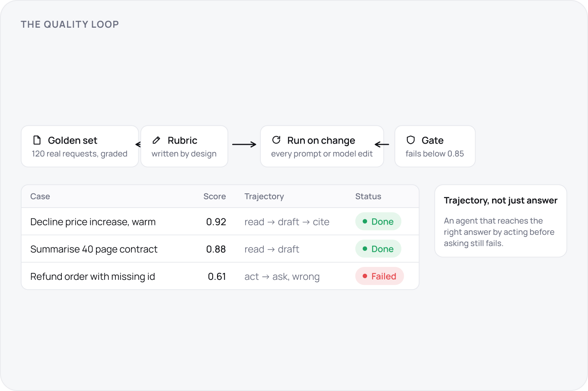Select the 'Refund order with missing id' case

pos(93,276)
